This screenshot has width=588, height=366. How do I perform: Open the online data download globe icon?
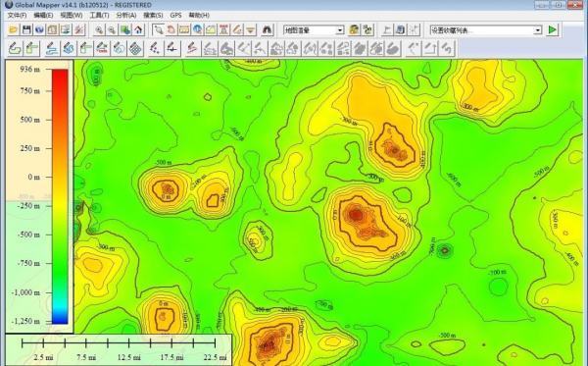[39, 29]
